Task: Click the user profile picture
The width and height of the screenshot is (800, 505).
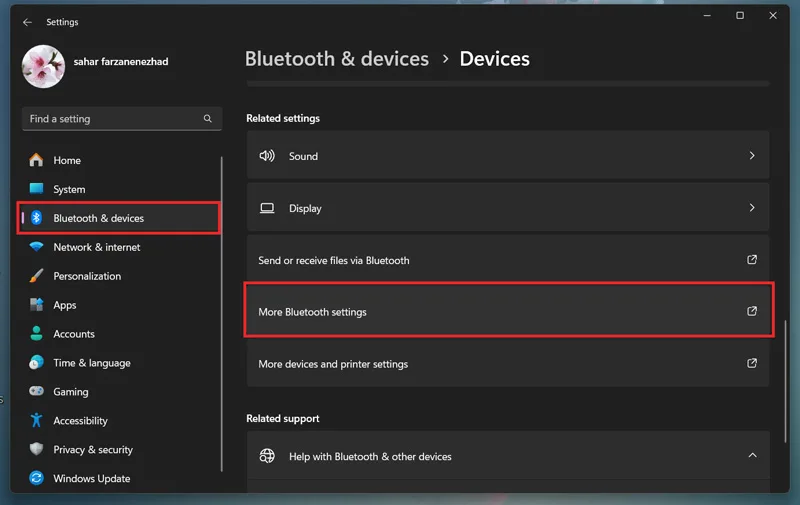Action: (43, 66)
